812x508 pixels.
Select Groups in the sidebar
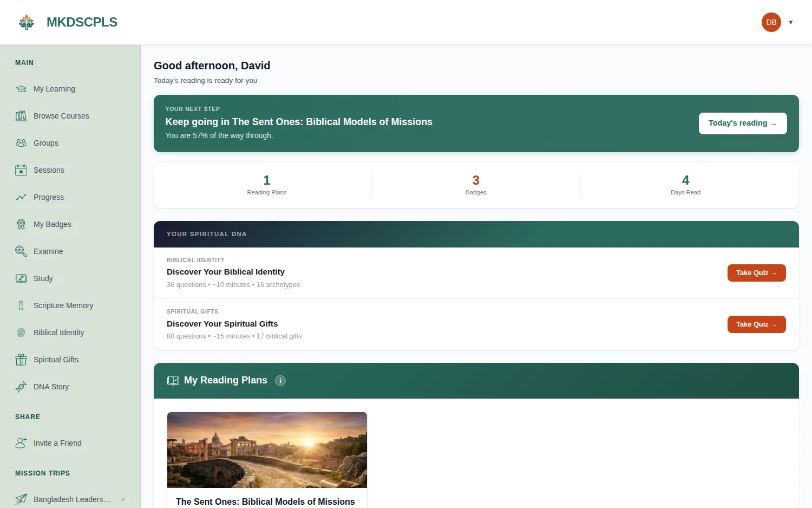pyautogui.click(x=70, y=143)
